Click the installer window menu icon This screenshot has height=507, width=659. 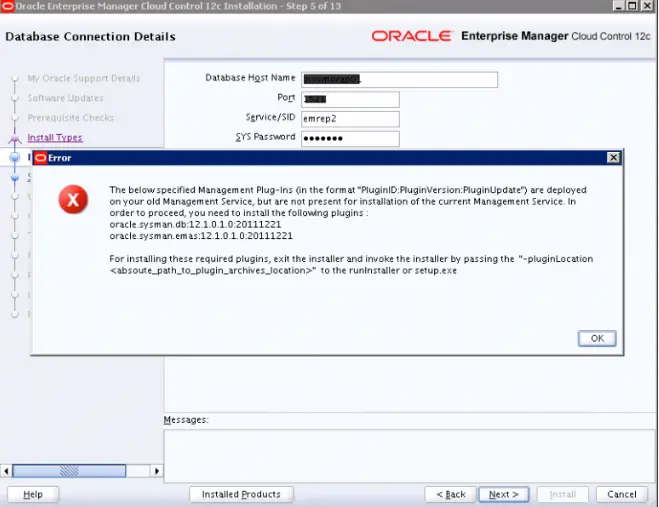coord(8,7)
